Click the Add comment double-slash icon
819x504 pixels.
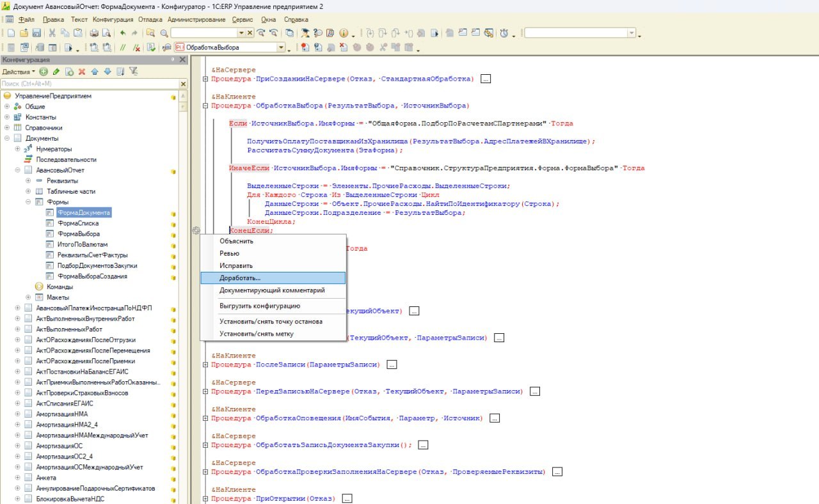(122, 47)
